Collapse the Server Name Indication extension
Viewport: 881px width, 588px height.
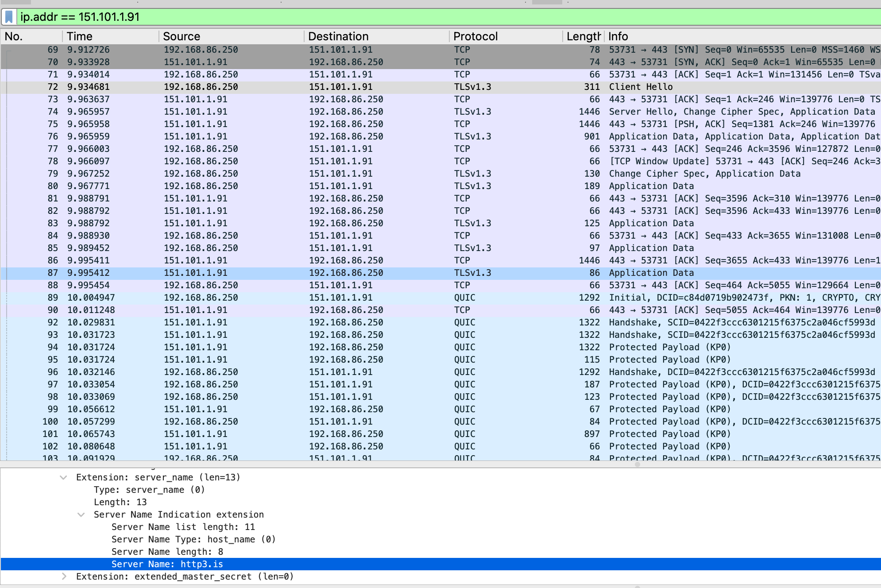[81, 514]
